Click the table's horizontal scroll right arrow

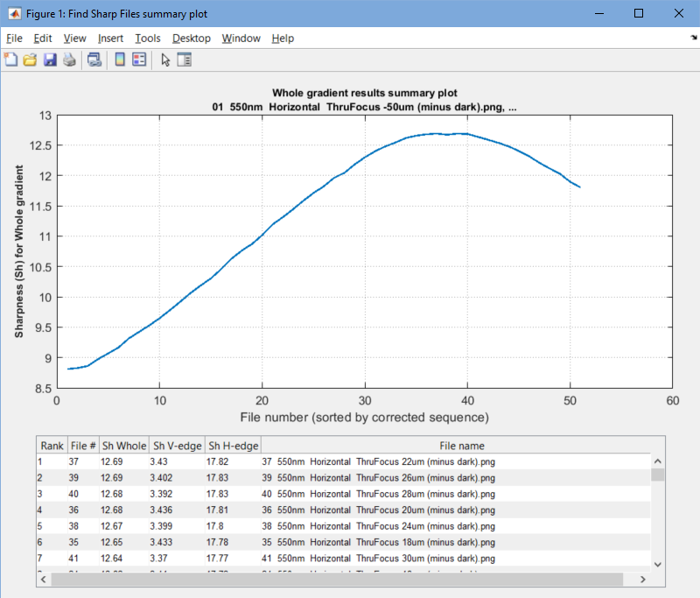tap(643, 580)
